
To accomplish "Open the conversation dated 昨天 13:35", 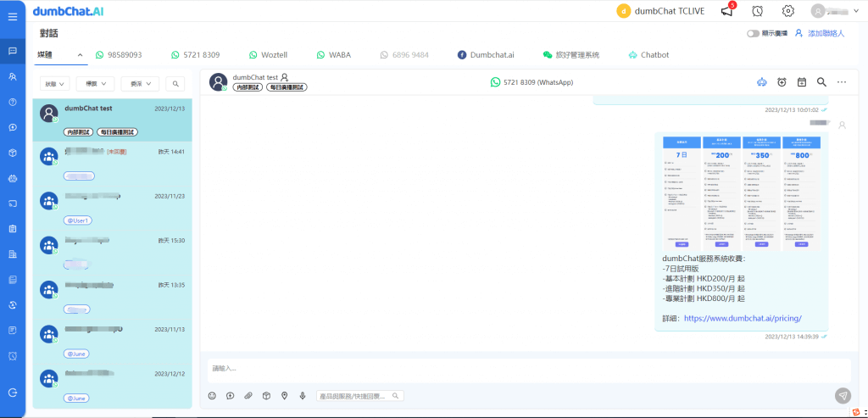I will (113, 297).
